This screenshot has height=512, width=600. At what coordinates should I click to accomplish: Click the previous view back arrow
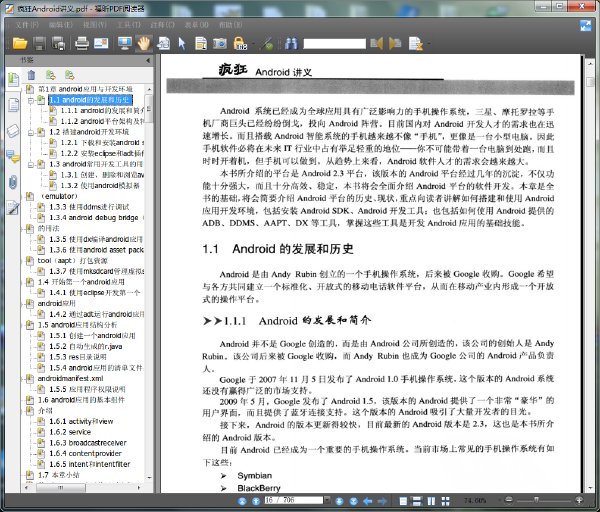tap(368, 501)
